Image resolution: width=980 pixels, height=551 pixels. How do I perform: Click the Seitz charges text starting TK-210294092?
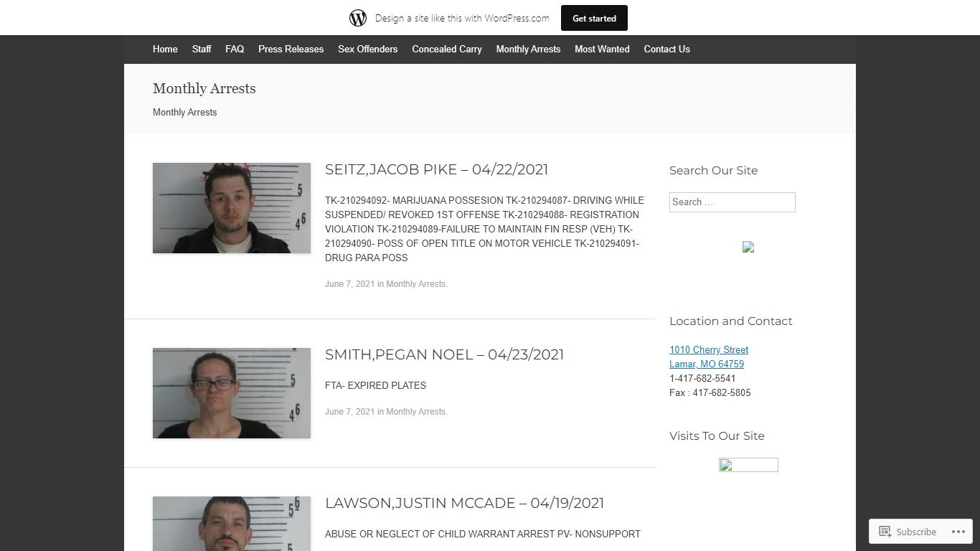(484, 229)
